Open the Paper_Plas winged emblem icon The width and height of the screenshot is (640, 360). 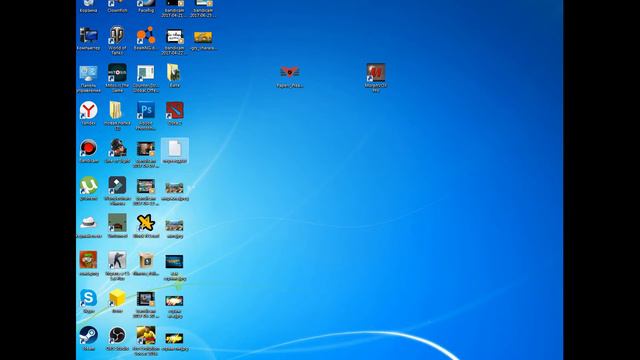[x=289, y=73]
